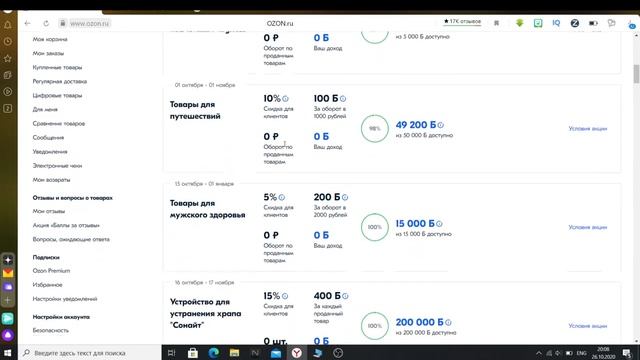Click the Windows Start button

tap(8, 353)
